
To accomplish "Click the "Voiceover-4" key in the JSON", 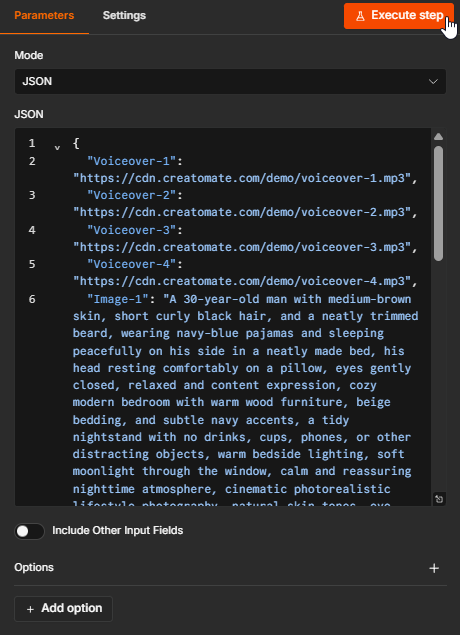I will 132,264.
